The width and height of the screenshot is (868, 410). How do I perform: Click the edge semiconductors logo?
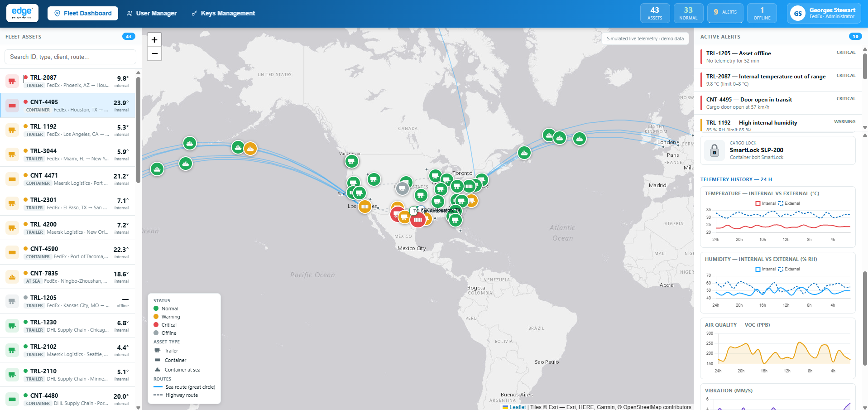point(22,13)
